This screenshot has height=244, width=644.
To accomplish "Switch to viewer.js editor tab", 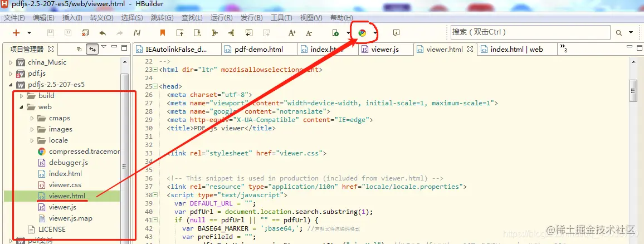I will [386, 49].
